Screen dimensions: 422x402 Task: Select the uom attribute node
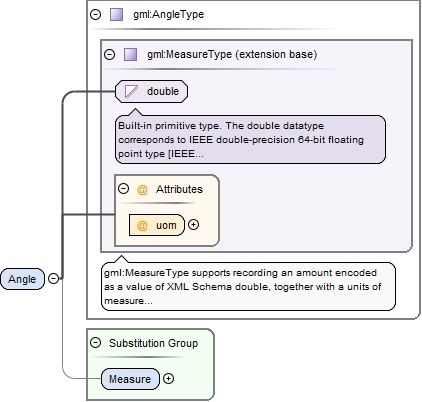(157, 225)
